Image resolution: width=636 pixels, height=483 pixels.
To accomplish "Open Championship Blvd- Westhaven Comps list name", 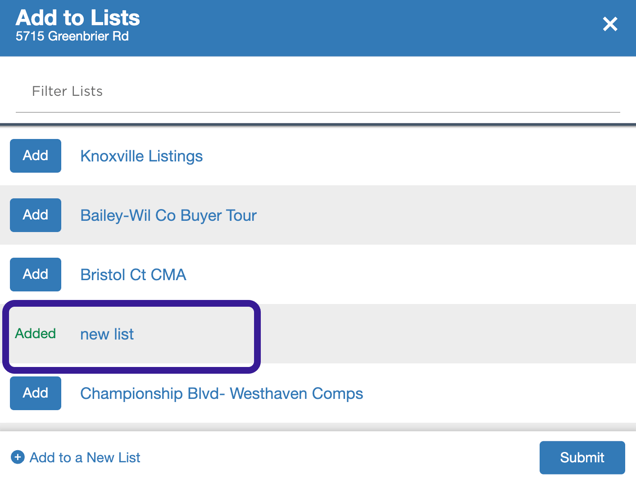I will (x=221, y=393).
